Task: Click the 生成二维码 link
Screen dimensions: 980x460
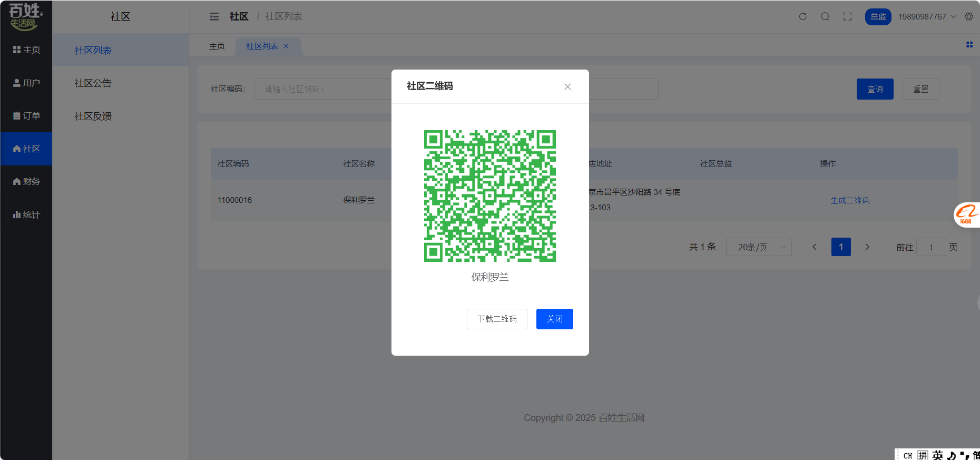Action: click(850, 200)
